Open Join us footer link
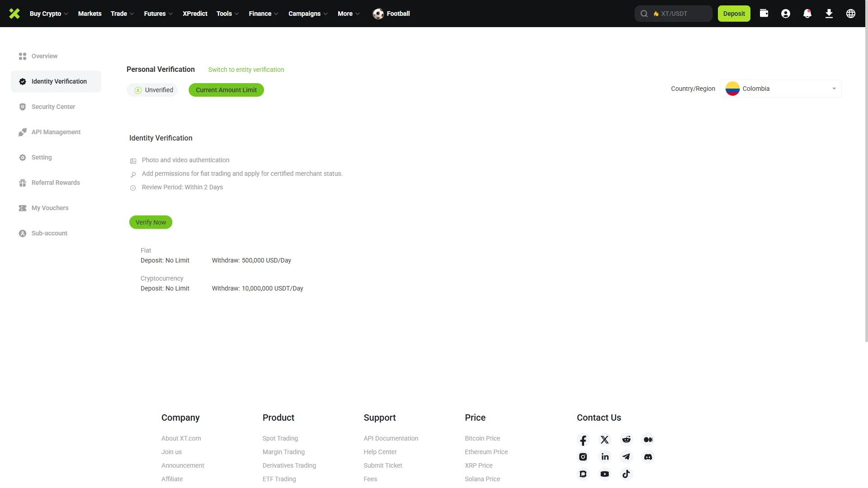The width and height of the screenshot is (868, 488). (171, 452)
